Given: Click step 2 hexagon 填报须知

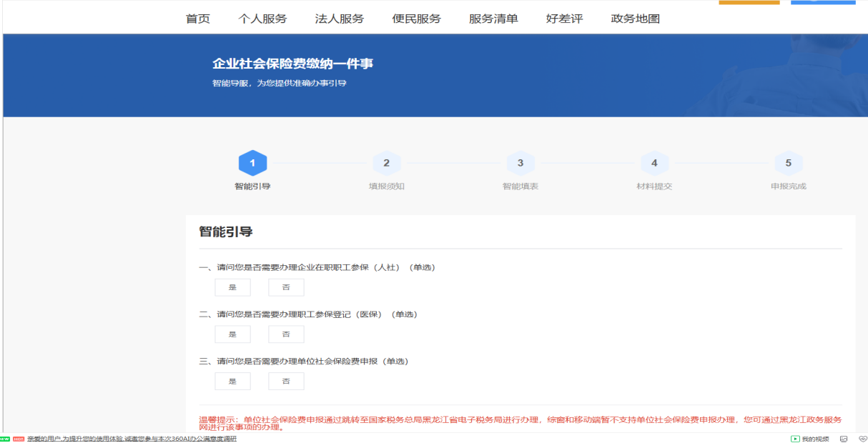Looking at the screenshot, I should point(386,163).
